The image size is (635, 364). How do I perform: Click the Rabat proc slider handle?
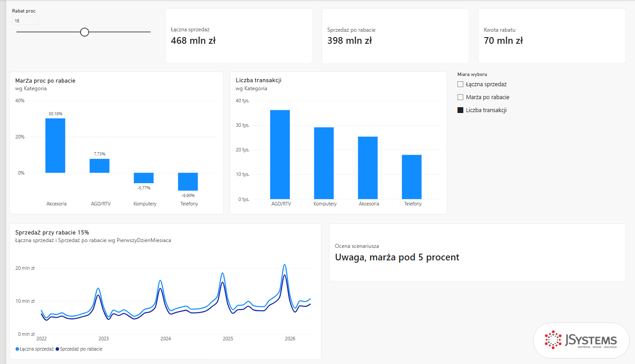click(x=85, y=32)
